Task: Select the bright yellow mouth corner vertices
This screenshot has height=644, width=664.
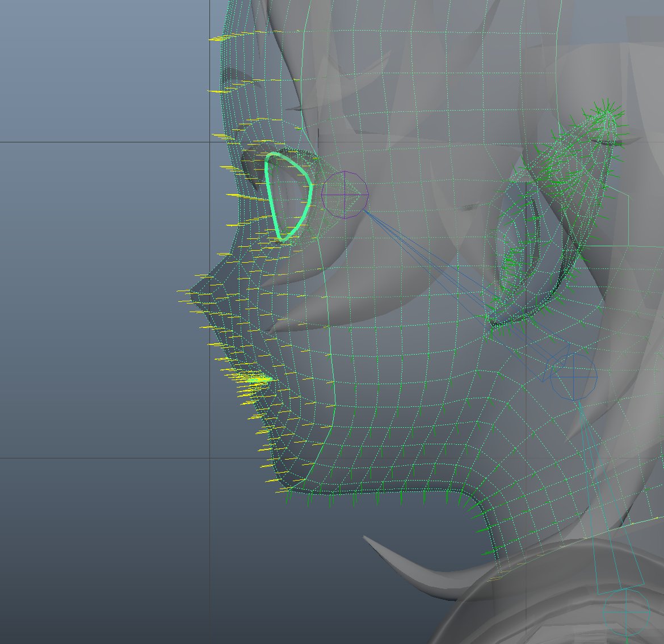Action: (257, 380)
